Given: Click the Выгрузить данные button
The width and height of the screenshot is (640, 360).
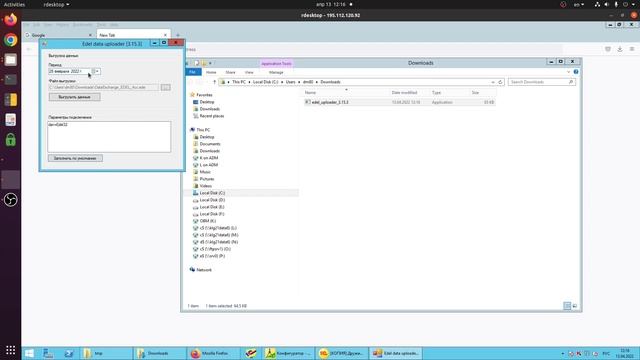Looking at the screenshot, I should pyautogui.click(x=74, y=97).
